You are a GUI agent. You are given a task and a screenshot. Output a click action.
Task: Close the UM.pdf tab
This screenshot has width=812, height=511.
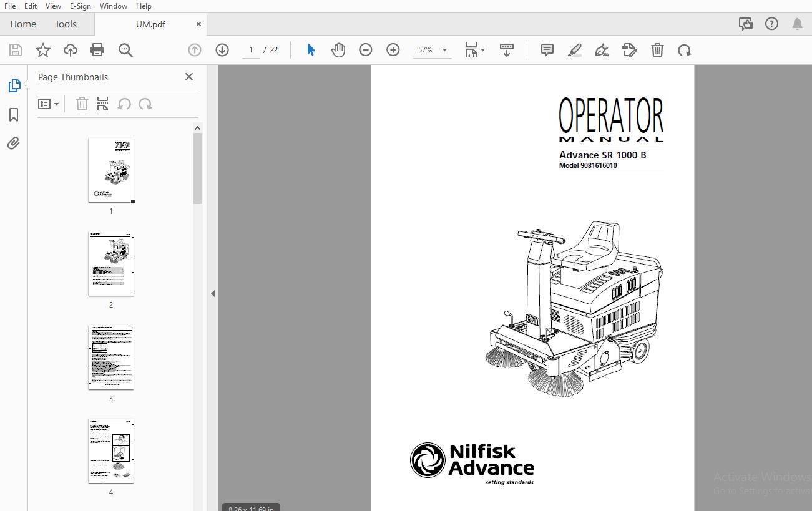click(x=198, y=24)
